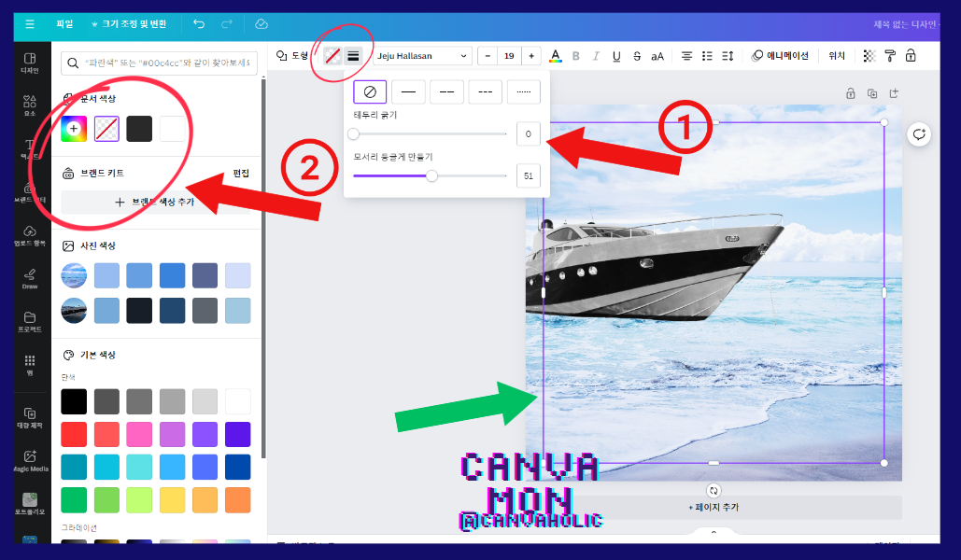Toggle italic formatting
This screenshot has height=560, width=961.
click(596, 56)
